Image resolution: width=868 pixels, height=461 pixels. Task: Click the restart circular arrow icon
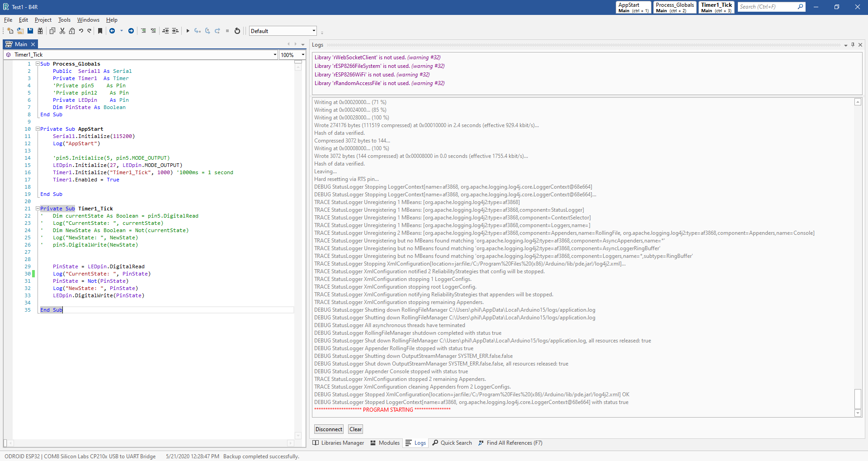click(237, 31)
